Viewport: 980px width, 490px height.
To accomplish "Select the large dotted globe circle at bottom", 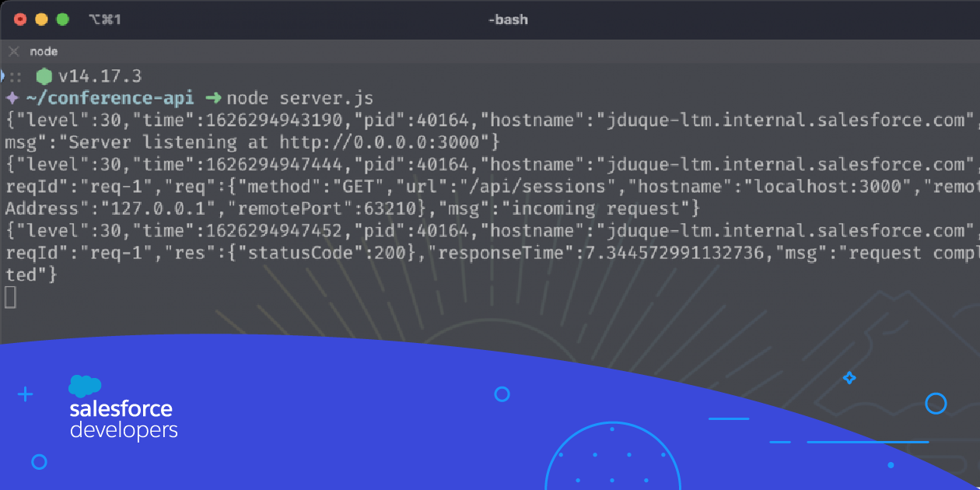I will coord(612,463).
